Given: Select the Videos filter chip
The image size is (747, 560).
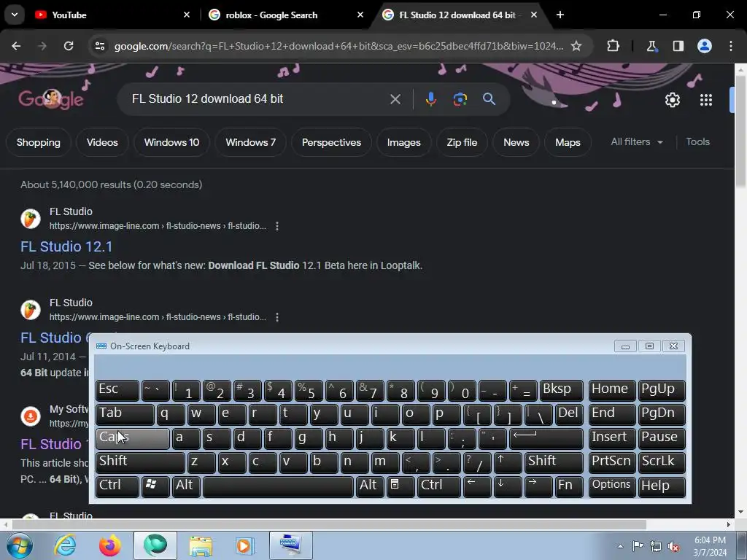Looking at the screenshot, I should coord(102,142).
